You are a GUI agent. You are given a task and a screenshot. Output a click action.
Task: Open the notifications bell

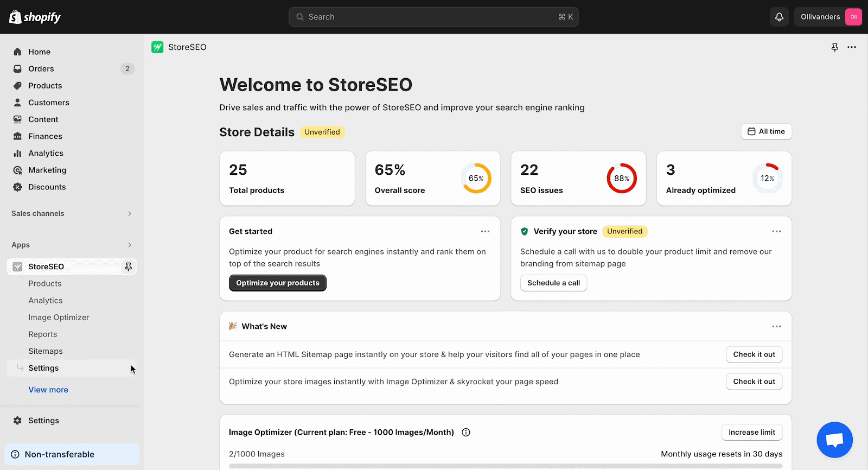779,17
